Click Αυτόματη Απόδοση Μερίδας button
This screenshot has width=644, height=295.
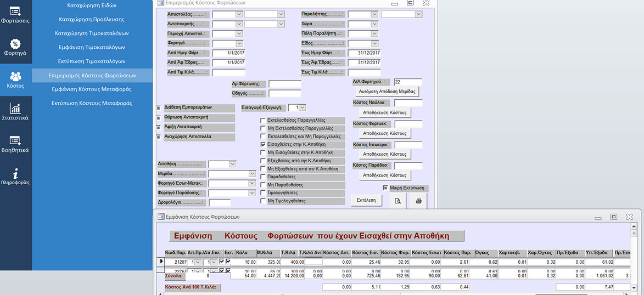387,91
